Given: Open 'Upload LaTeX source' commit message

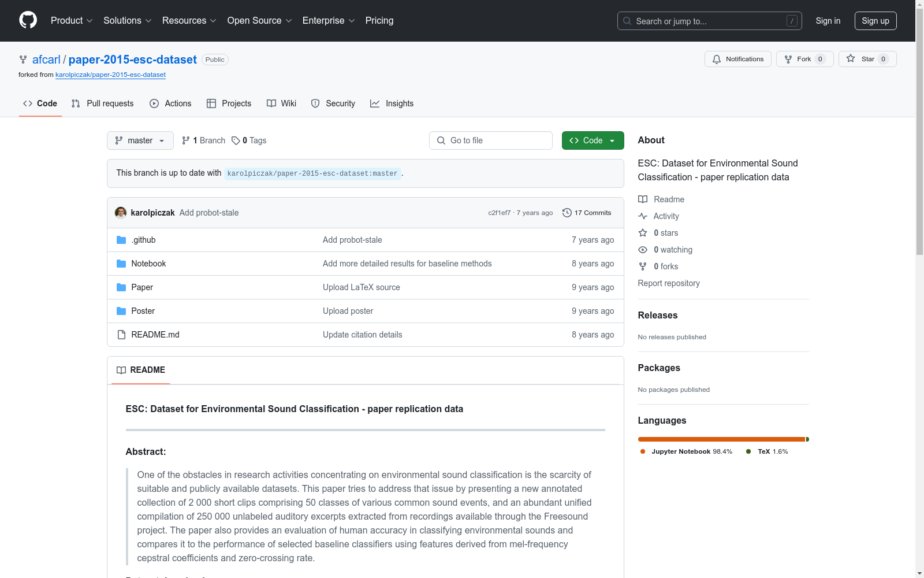Looking at the screenshot, I should coord(362,287).
